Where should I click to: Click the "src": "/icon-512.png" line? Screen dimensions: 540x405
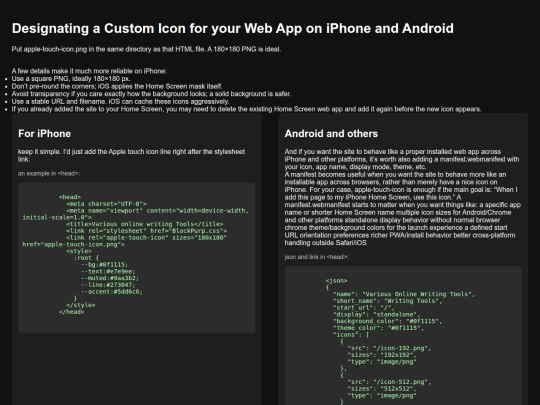pyautogui.click(x=389, y=382)
